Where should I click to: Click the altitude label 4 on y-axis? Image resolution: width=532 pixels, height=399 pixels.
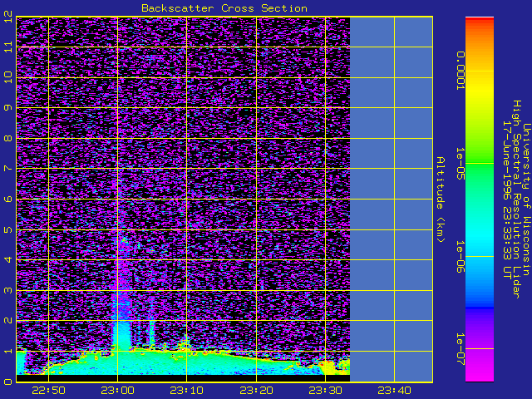click(x=8, y=259)
